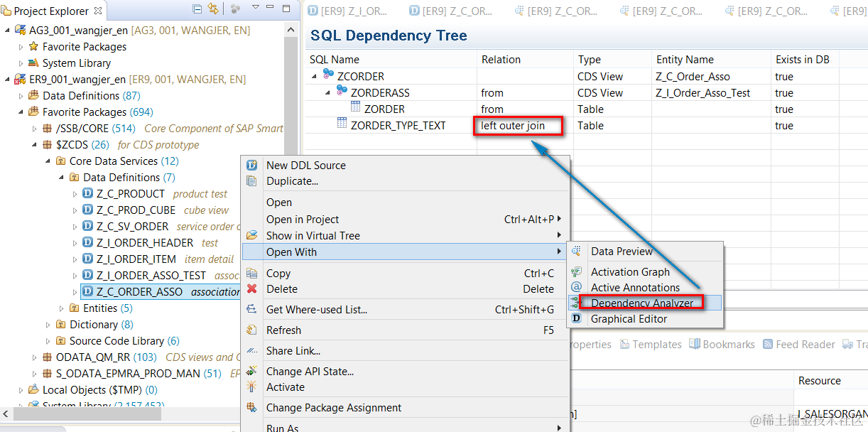Collapse the AG3_001_wangjer_en project
Image resolution: width=868 pixels, height=432 pixels.
click(7, 30)
